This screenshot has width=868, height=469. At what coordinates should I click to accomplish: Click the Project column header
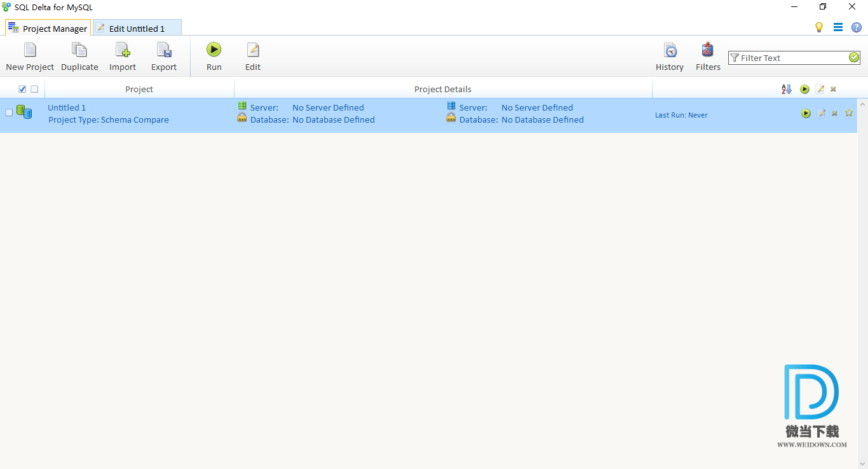[x=139, y=89]
